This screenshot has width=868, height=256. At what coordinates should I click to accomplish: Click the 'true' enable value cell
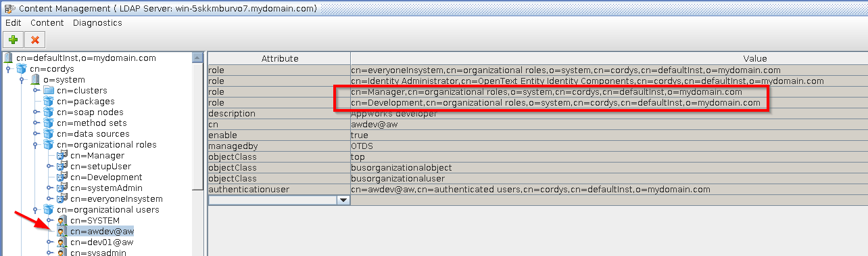[609, 135]
